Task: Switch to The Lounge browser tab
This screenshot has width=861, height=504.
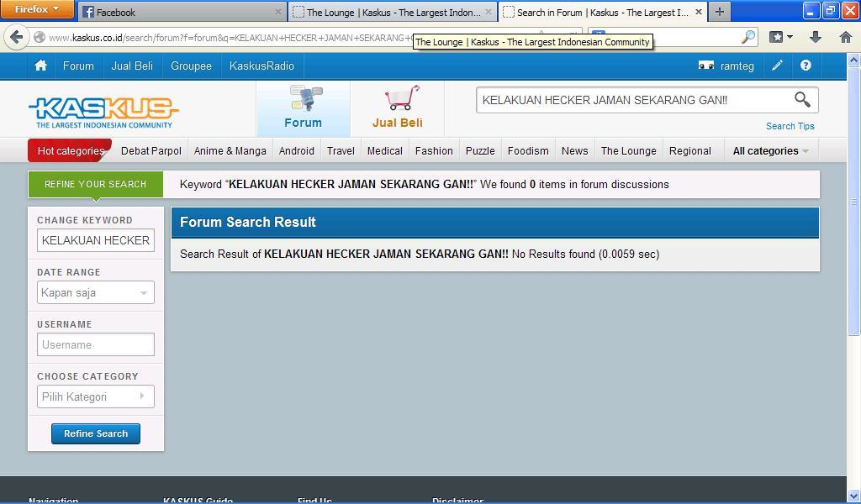Action: coord(393,12)
